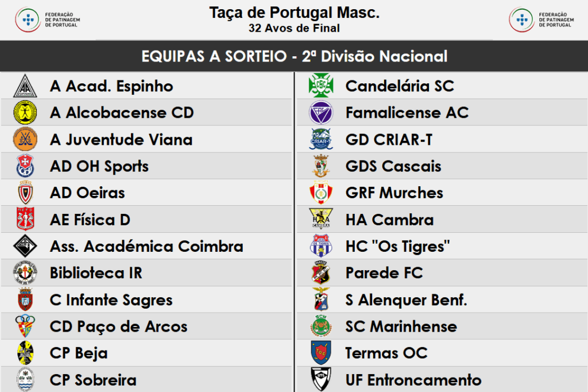Click the Taça de Portugal Masc. title

294,13
